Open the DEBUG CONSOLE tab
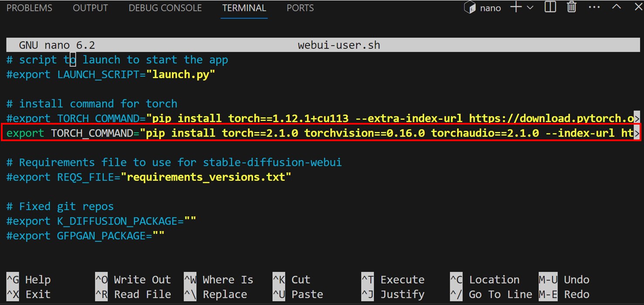 click(x=165, y=7)
